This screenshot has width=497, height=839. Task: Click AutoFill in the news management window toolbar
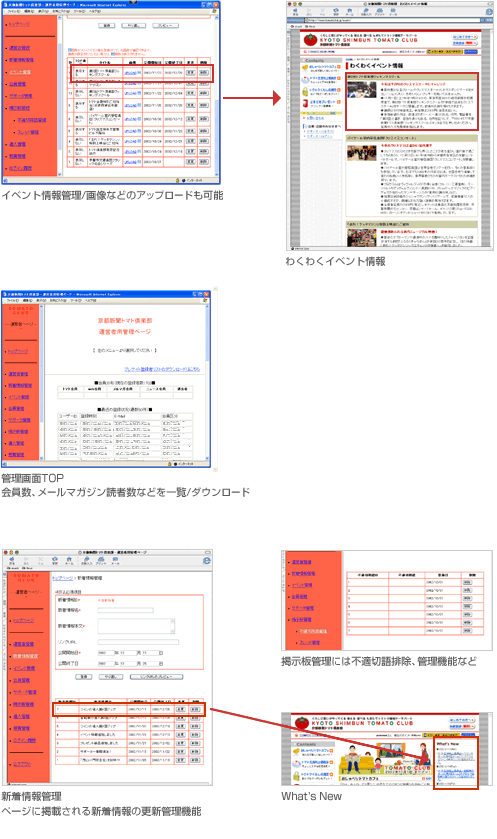pyautogui.click(x=86, y=561)
